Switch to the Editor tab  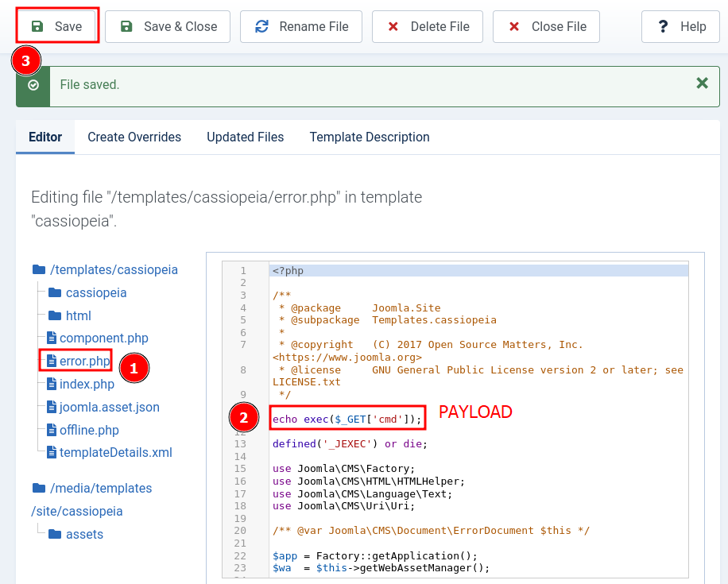coord(45,137)
